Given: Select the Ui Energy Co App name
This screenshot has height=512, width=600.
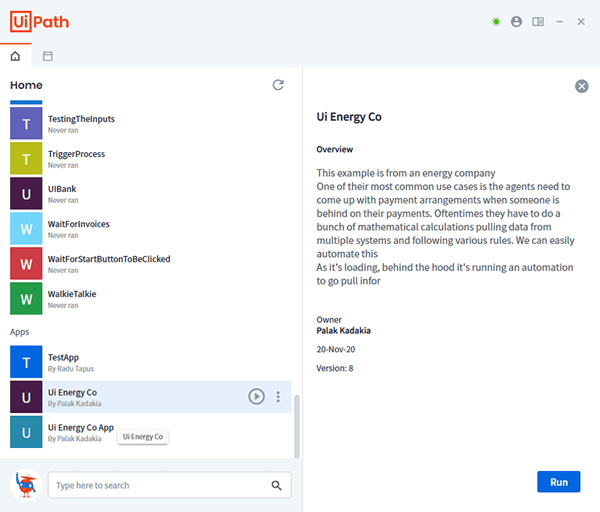Looking at the screenshot, I should click(x=81, y=427).
